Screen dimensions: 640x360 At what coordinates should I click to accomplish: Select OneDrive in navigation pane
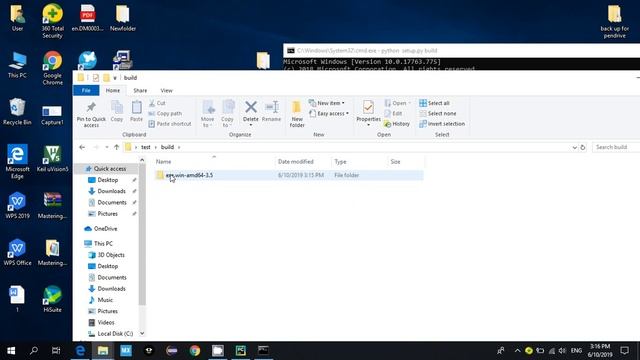pos(105,229)
